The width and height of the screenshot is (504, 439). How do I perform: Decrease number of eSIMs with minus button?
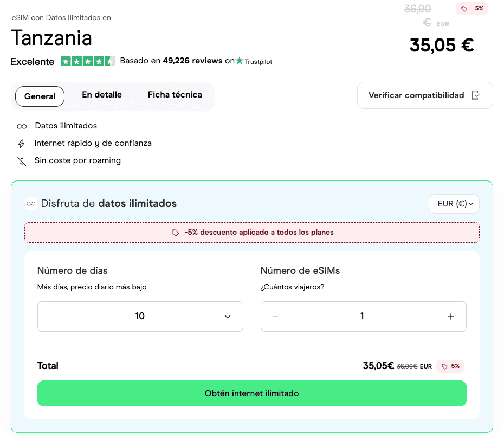tap(275, 317)
